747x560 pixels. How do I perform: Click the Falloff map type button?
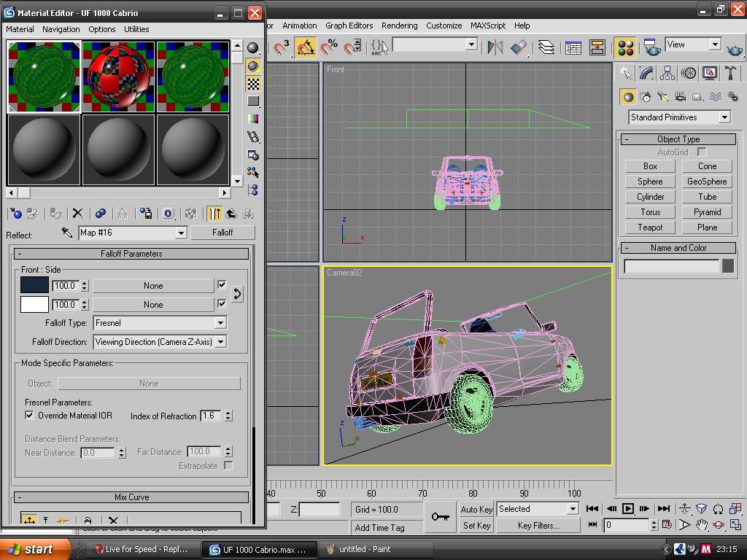pos(222,233)
